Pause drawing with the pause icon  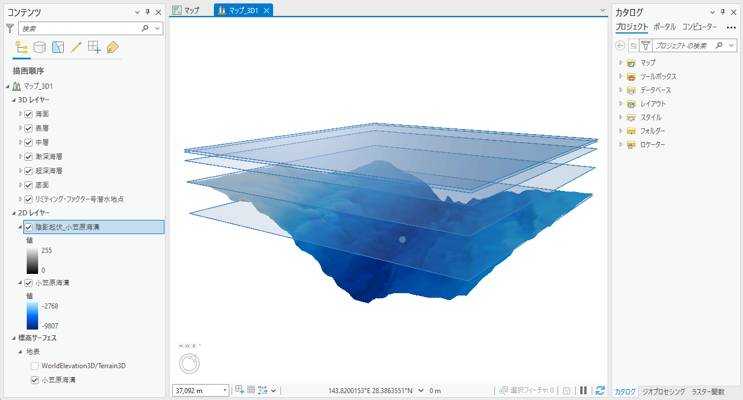point(583,390)
